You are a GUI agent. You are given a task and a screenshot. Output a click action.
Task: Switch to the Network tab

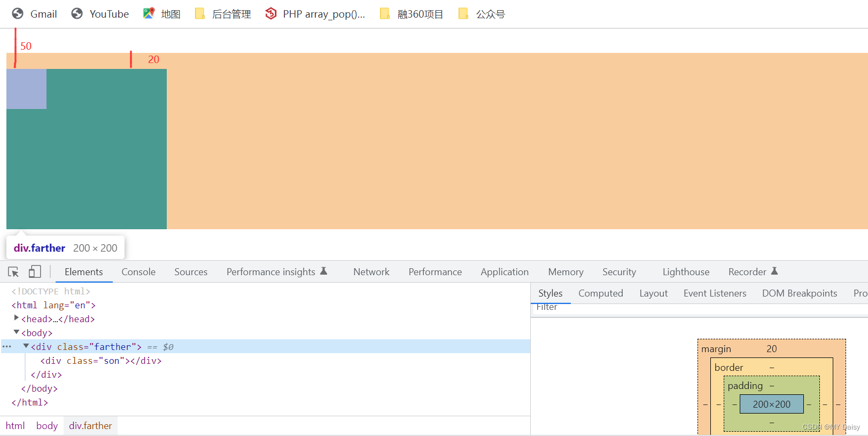coord(371,272)
